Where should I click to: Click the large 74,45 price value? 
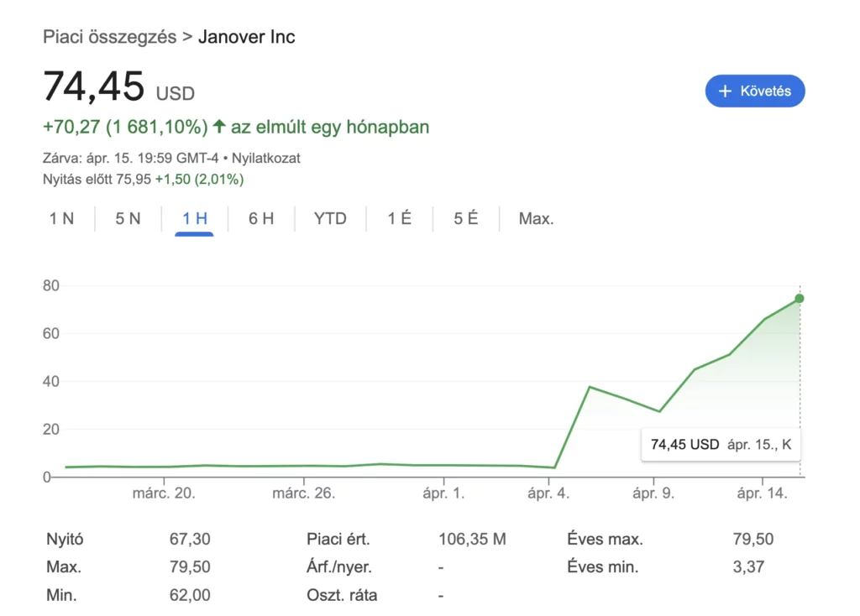(x=94, y=86)
